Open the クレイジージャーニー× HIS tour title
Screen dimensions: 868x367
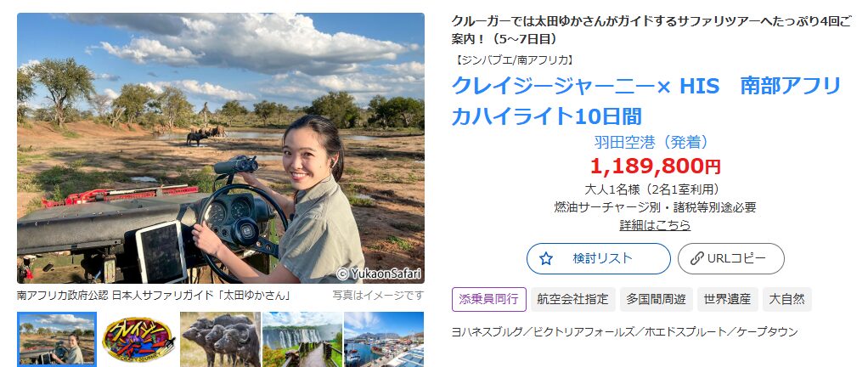click(646, 101)
